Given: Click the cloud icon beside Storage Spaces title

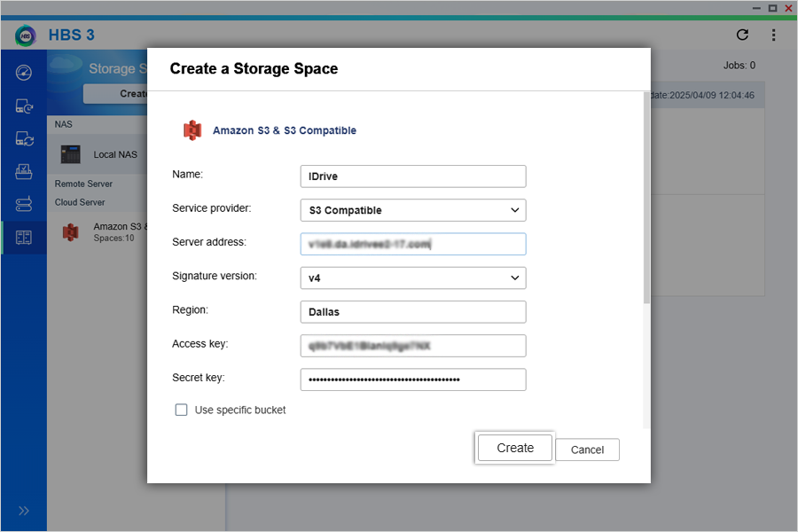Looking at the screenshot, I should (x=65, y=64).
